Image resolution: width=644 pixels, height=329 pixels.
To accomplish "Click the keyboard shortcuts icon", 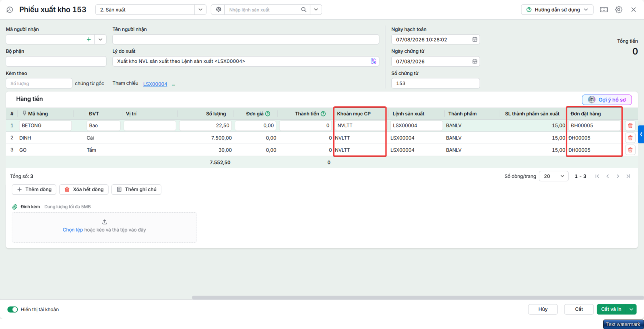I will (604, 10).
